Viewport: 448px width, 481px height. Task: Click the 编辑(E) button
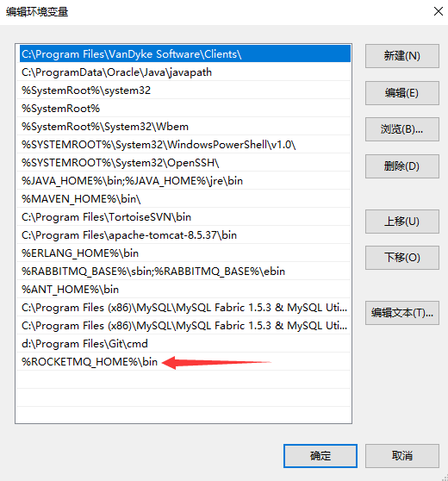click(x=402, y=93)
